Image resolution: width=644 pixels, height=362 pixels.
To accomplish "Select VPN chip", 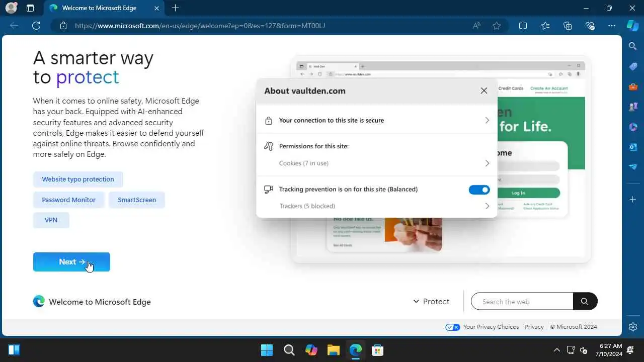I will point(51,220).
